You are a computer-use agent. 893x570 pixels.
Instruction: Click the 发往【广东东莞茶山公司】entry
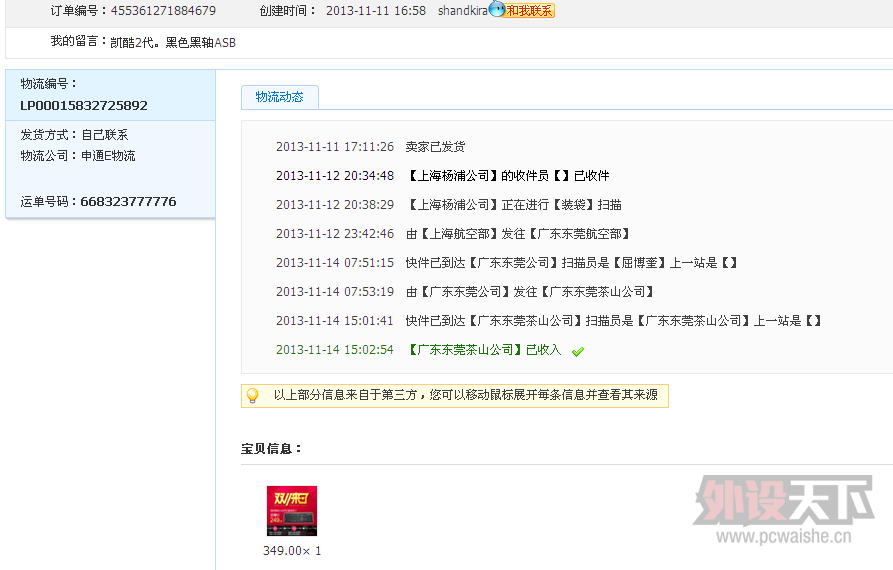[466, 292]
